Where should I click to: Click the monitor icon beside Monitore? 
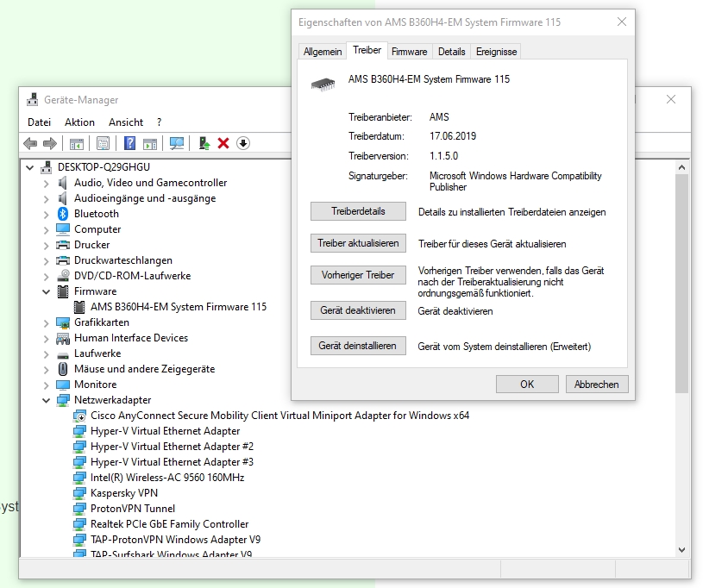point(63,385)
